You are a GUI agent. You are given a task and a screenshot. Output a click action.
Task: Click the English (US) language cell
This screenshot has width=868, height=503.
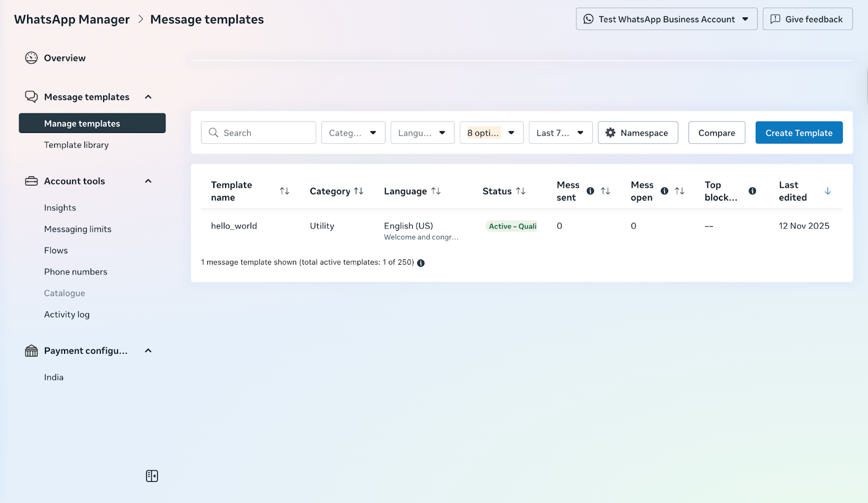click(409, 226)
